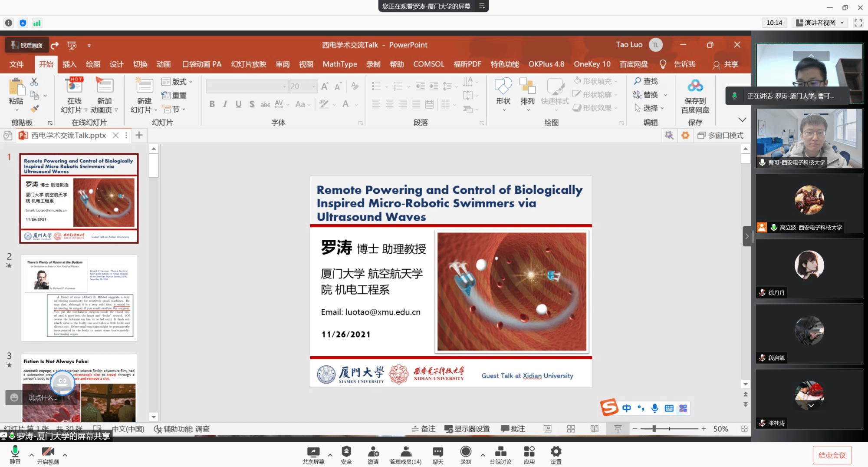Click the Share Screen icon in meeting toolbar
Image resolution: width=868 pixels, height=467 pixels.
[x=313, y=452]
